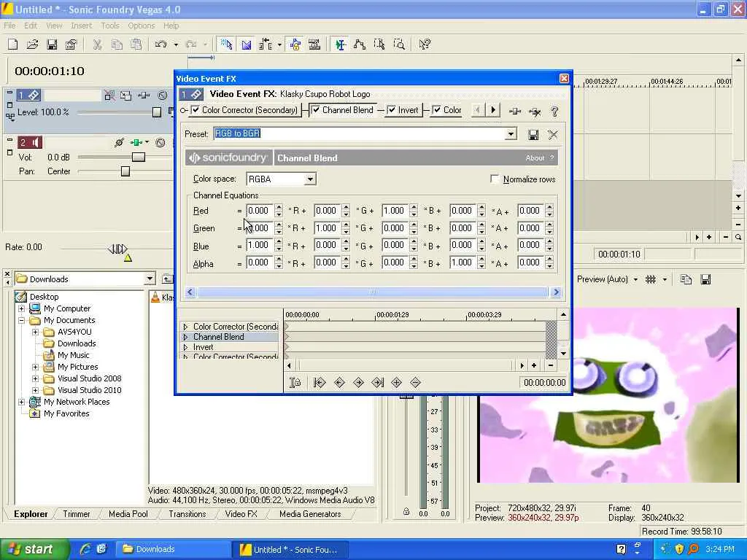This screenshot has width=747, height=560.
Task: Click the Blue row R coefficient field 1.000
Action: 260,245
